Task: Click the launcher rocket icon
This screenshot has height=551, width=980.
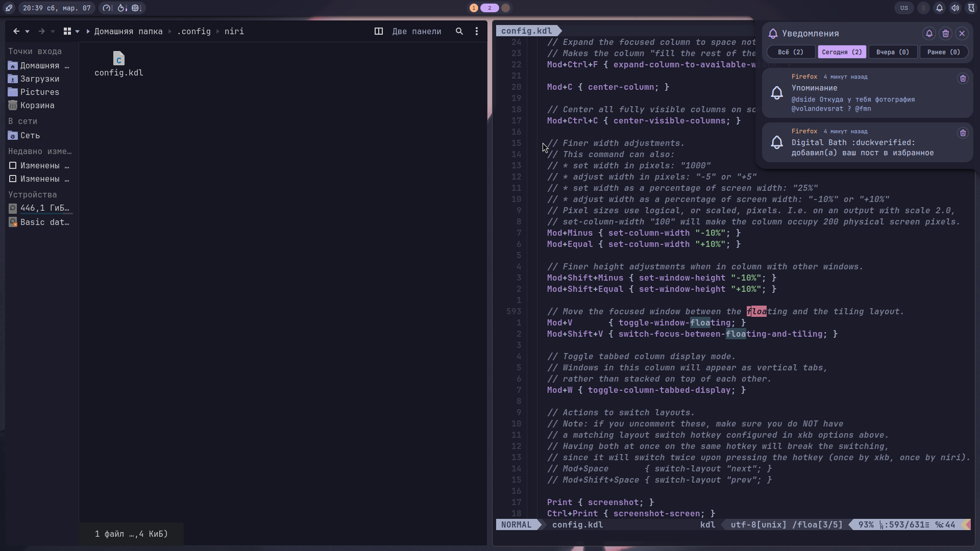Action: coord(9,8)
